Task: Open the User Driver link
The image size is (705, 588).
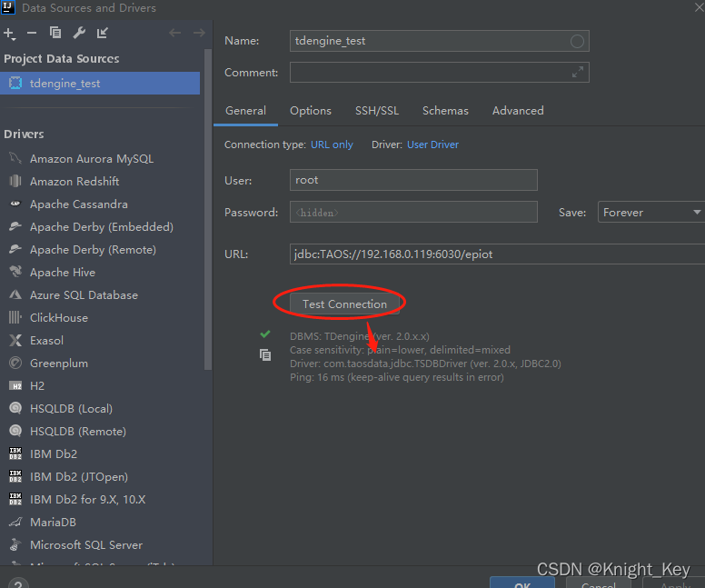Action: [432, 145]
